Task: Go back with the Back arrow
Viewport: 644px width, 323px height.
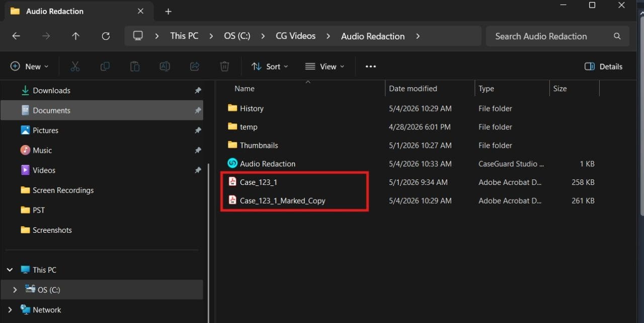Action: (16, 36)
